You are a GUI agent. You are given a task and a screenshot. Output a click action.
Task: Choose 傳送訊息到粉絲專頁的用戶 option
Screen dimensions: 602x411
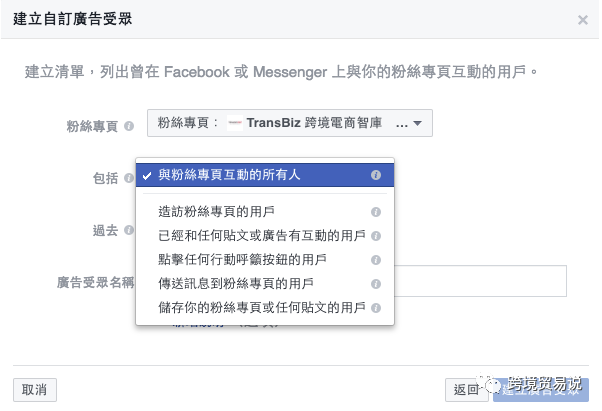pos(265,284)
